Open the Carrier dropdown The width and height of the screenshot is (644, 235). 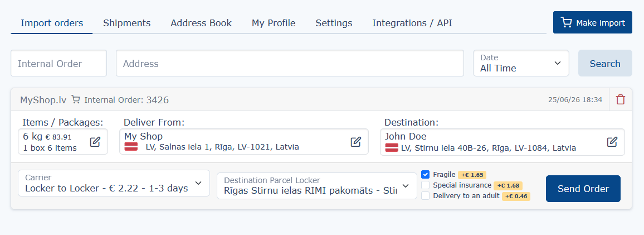114,183
